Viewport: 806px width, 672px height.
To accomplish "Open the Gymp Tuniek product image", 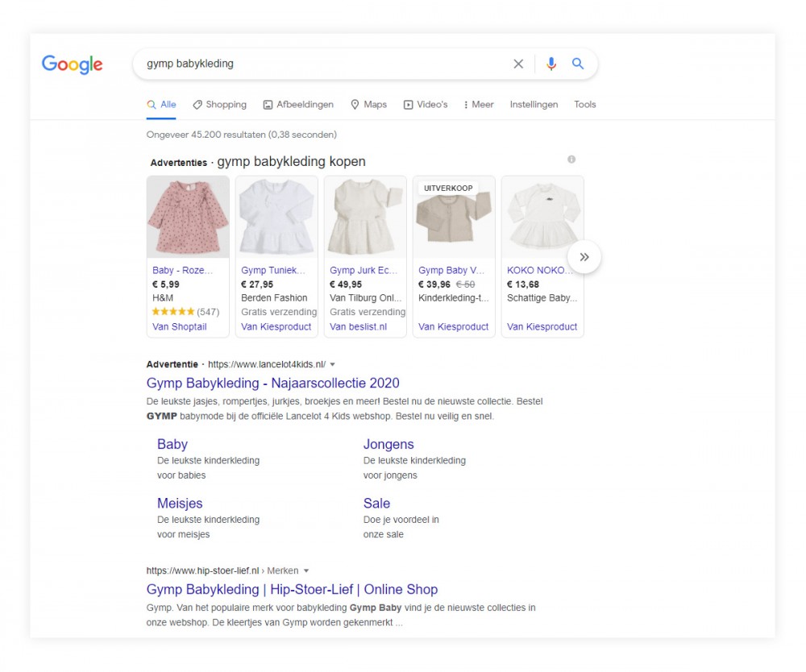I will [x=276, y=217].
